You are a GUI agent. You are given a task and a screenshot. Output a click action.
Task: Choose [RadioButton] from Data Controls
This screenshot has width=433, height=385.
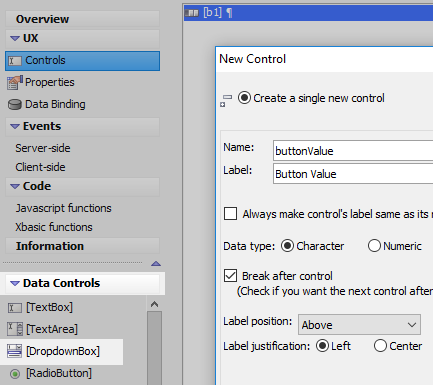point(59,373)
